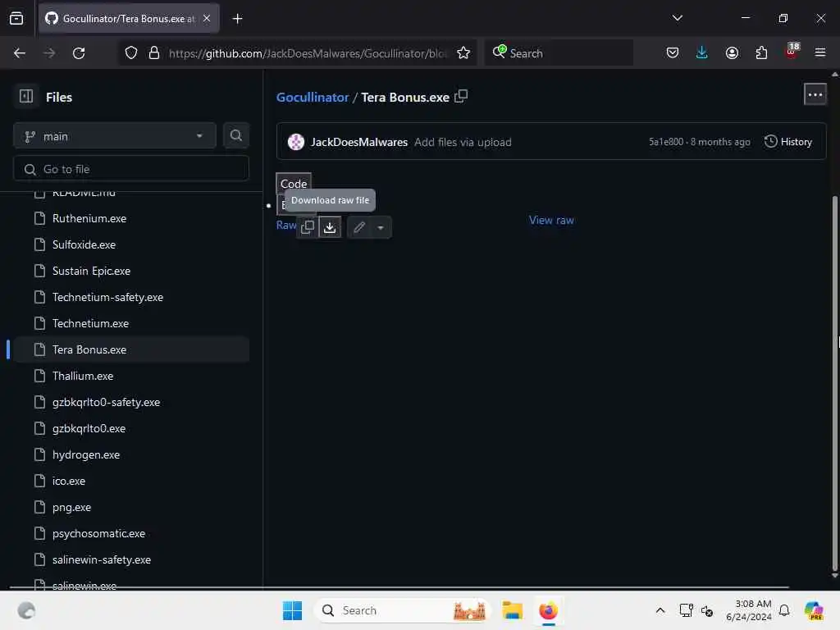This screenshot has width=840, height=630.
Task: Click the View raw link
Action: (x=551, y=220)
